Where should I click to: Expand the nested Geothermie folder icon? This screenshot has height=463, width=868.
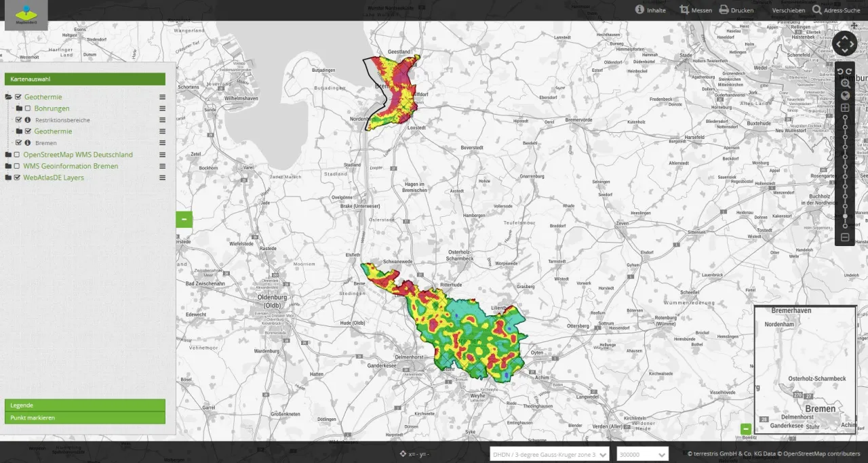pyautogui.click(x=19, y=132)
